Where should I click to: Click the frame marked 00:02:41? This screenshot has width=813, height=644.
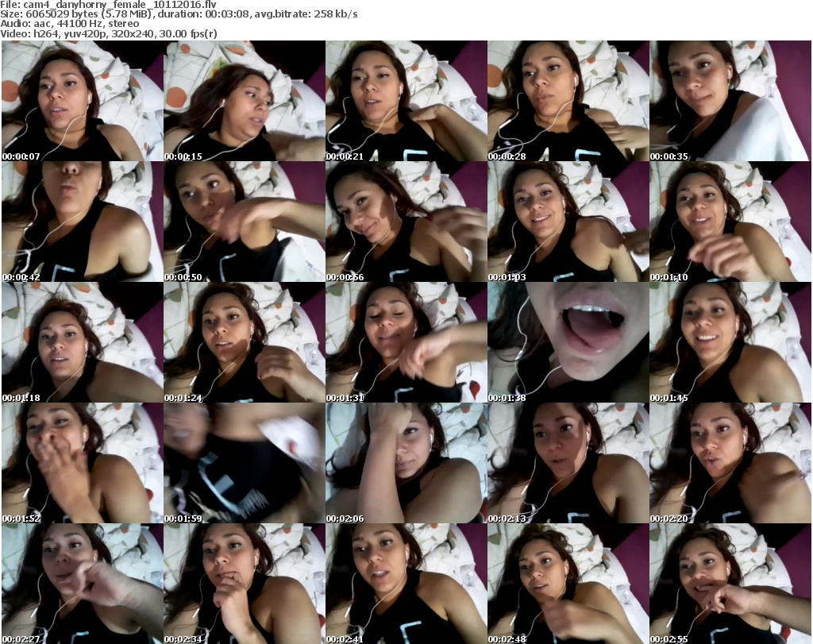click(406, 584)
